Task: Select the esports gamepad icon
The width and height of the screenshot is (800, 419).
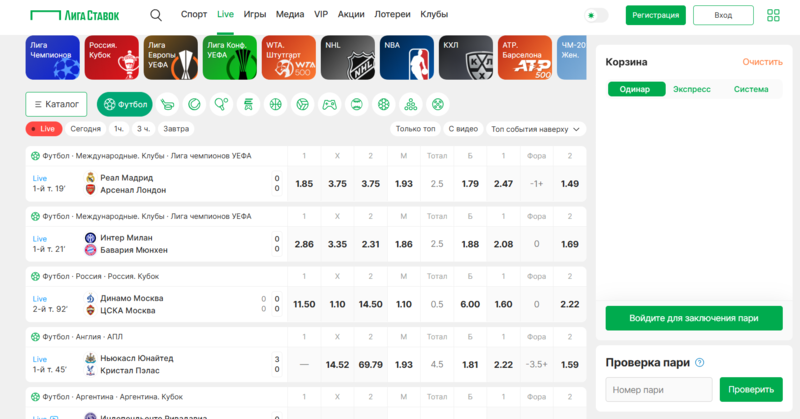Action: (329, 103)
